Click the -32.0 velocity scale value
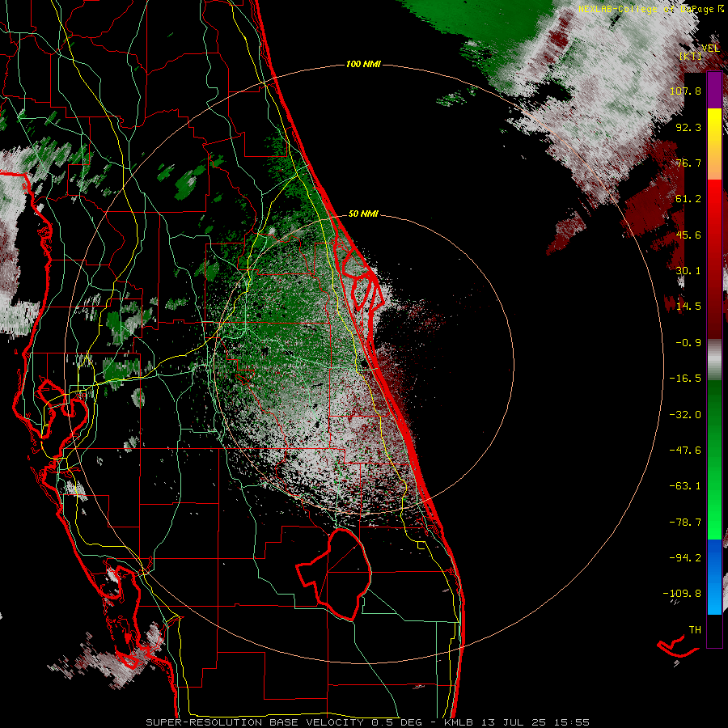The width and height of the screenshot is (728, 728). click(x=685, y=415)
